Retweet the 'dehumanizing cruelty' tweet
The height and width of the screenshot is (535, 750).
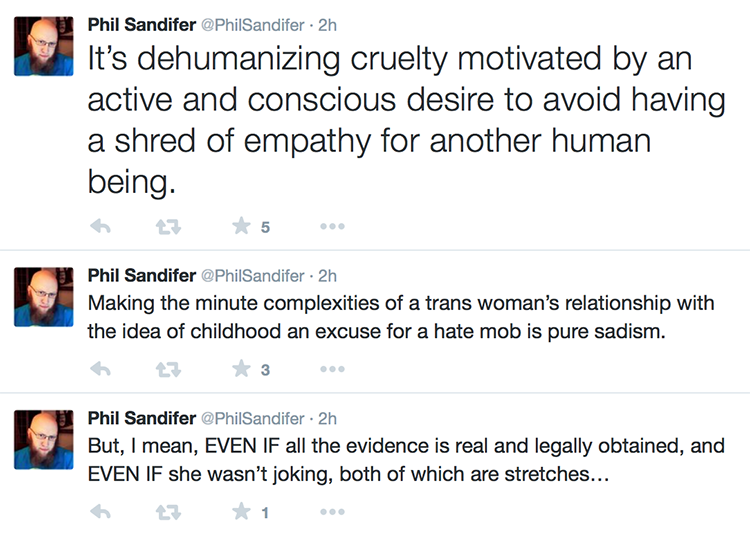168,227
